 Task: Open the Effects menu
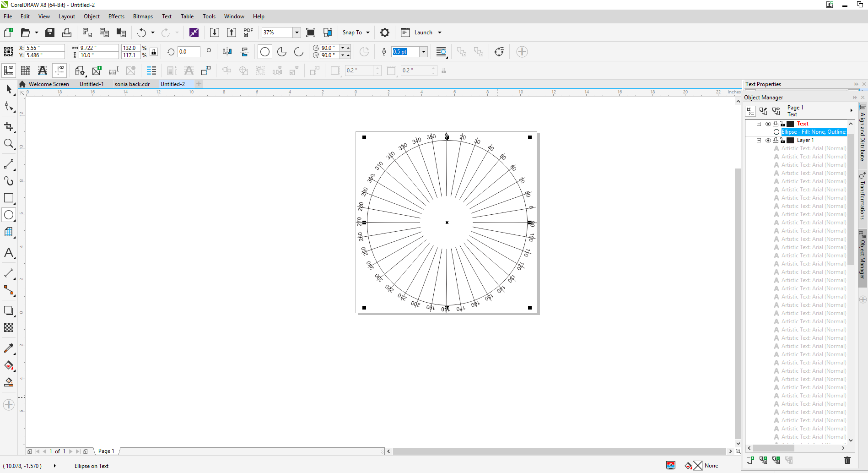[x=116, y=16]
